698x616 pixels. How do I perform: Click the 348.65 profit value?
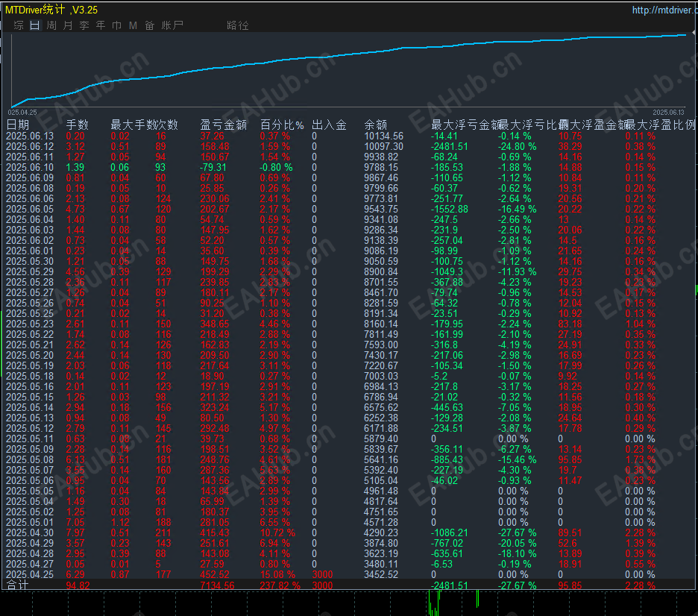coord(215,324)
